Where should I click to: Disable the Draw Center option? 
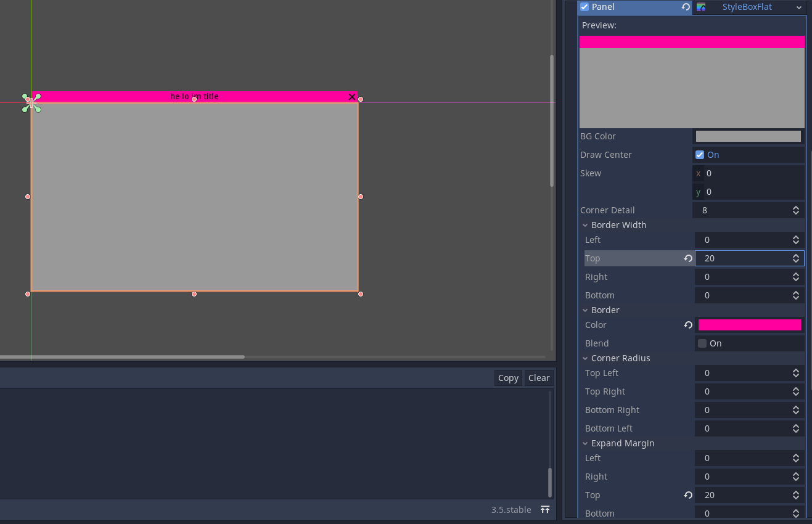(700, 155)
